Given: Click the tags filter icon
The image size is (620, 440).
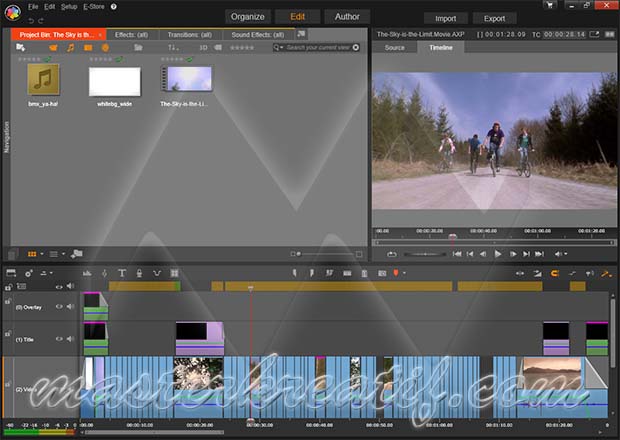Looking at the screenshot, I should click(x=218, y=47).
